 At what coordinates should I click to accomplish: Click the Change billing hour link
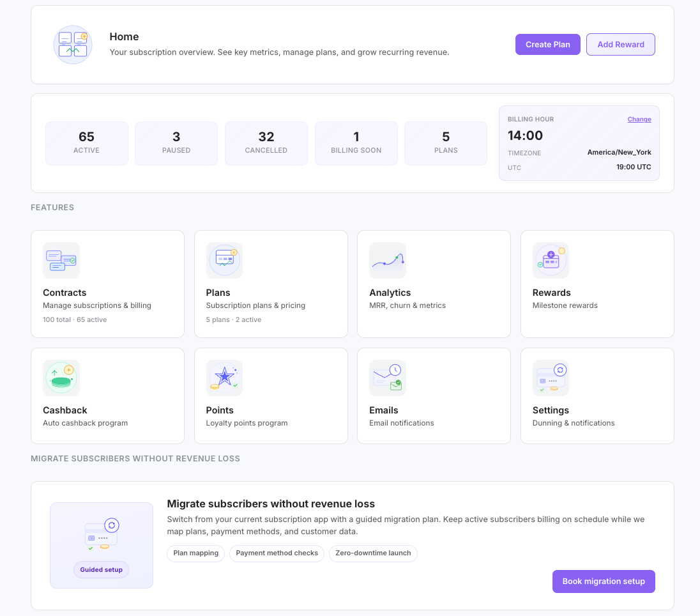click(x=639, y=119)
